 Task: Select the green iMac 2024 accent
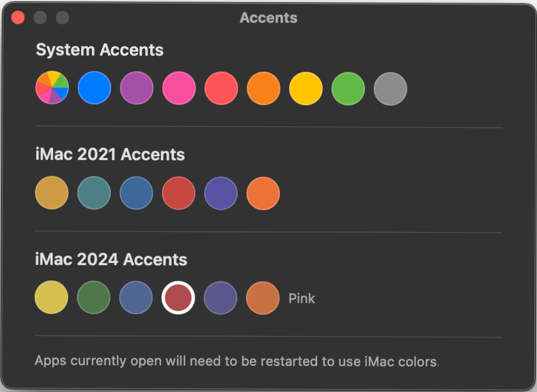(94, 298)
